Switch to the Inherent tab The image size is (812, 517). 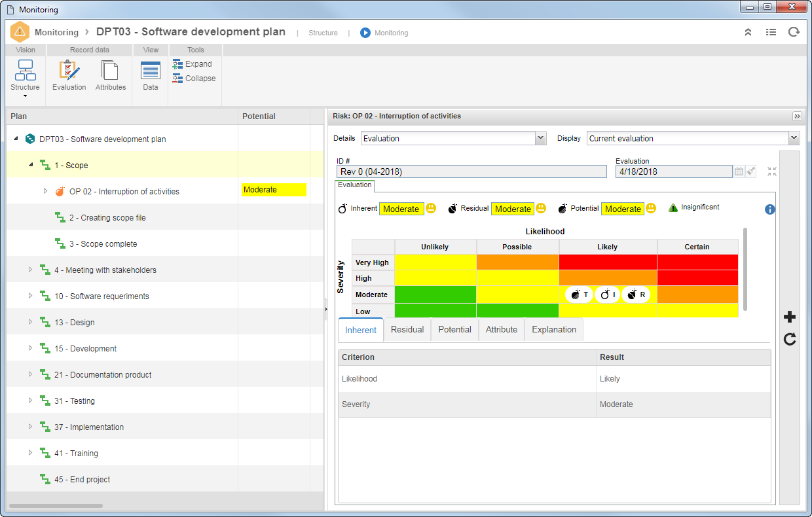pyautogui.click(x=361, y=330)
